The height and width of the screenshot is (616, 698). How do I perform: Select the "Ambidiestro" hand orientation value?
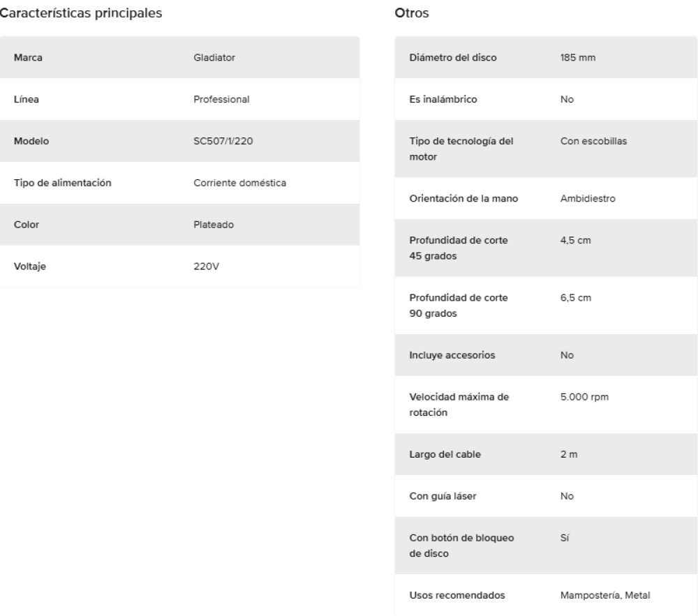coord(588,197)
